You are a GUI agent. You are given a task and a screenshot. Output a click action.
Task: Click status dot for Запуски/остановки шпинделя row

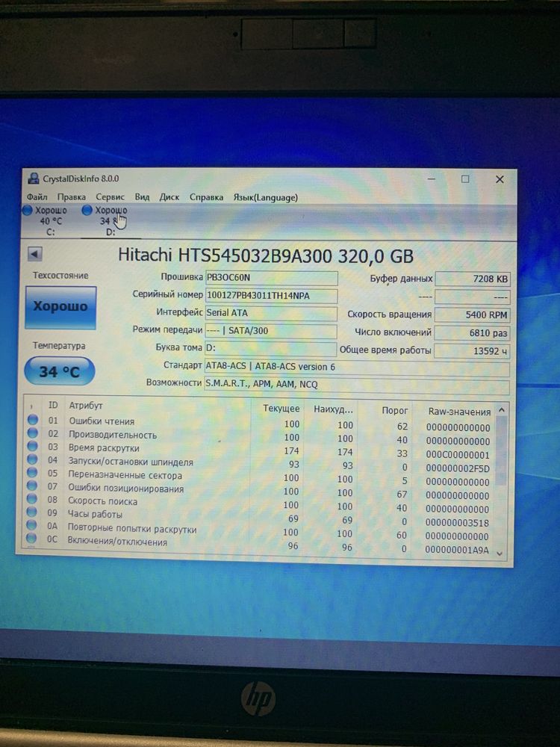32,459
